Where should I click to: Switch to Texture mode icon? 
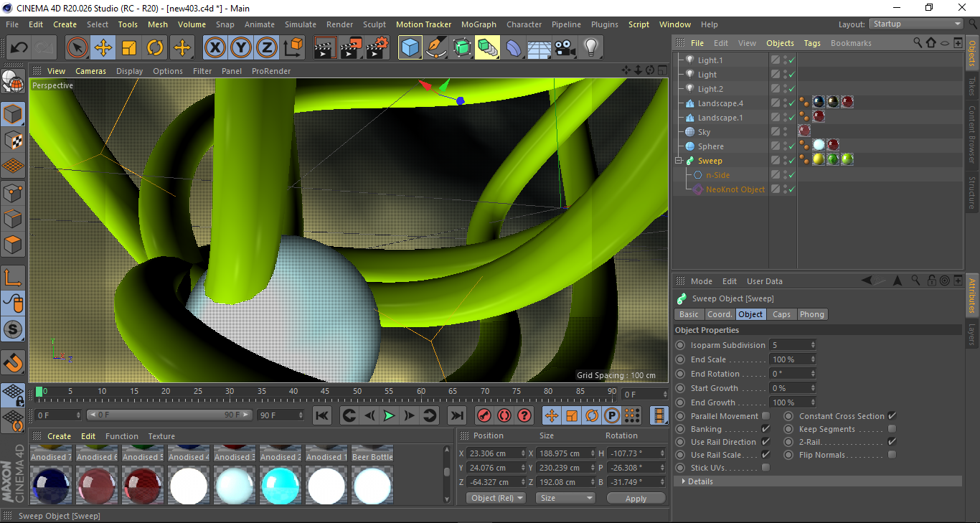pyautogui.click(x=13, y=140)
